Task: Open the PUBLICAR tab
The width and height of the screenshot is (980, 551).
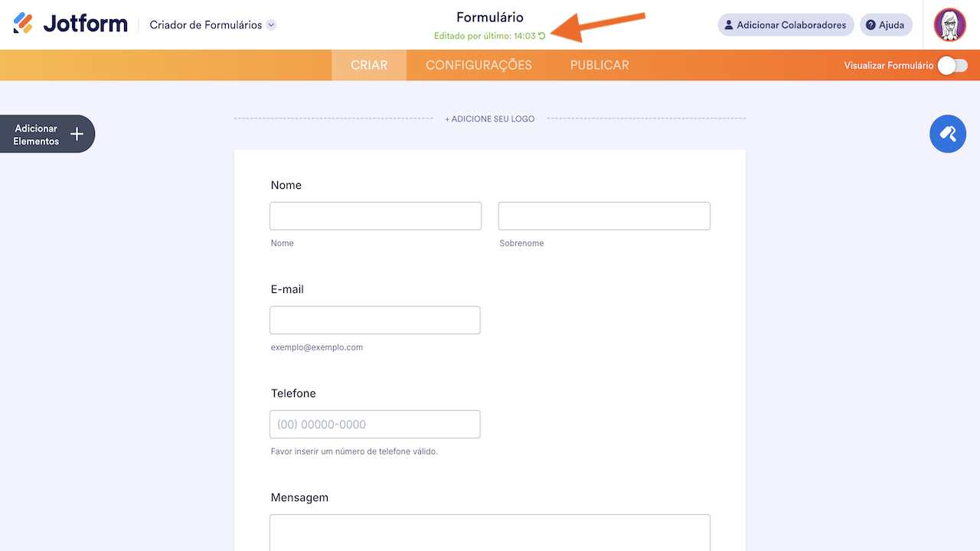Action: coord(599,65)
